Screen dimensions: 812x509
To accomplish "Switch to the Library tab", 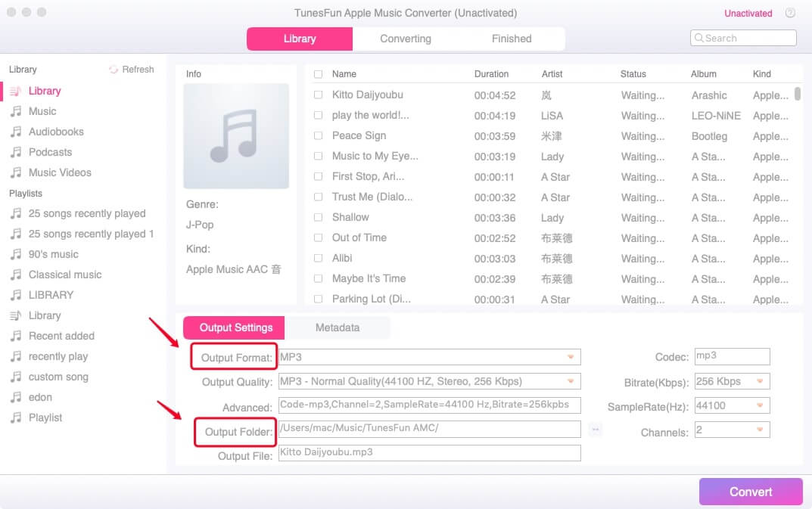I will click(300, 39).
